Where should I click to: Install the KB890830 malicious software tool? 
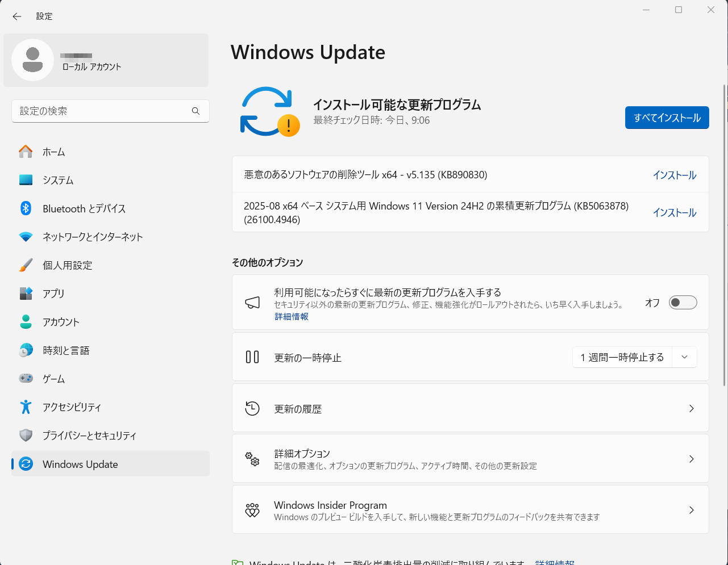click(x=675, y=175)
